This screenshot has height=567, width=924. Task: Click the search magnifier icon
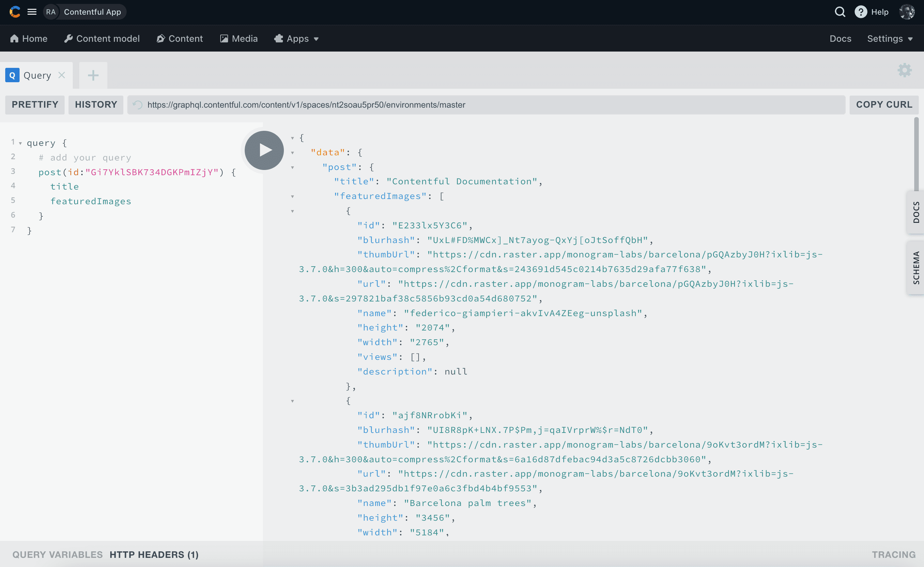point(840,12)
